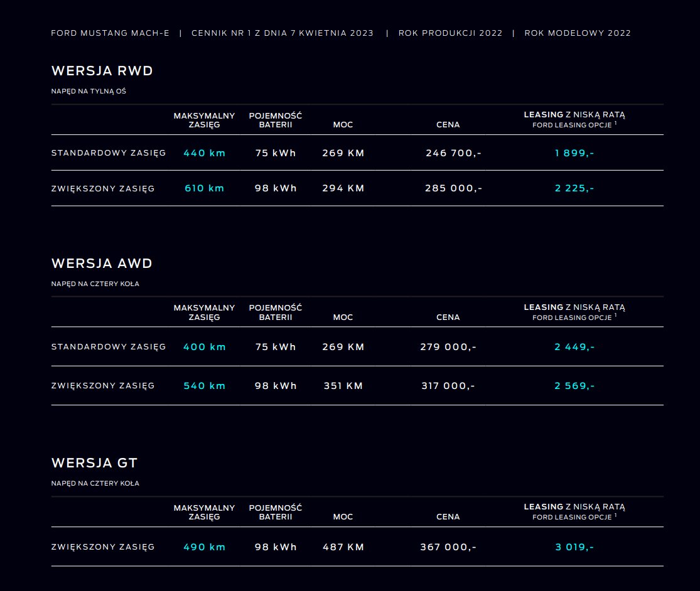Click ROK MODELOWY 2022 header text
The height and width of the screenshot is (591, 700).
(x=578, y=33)
